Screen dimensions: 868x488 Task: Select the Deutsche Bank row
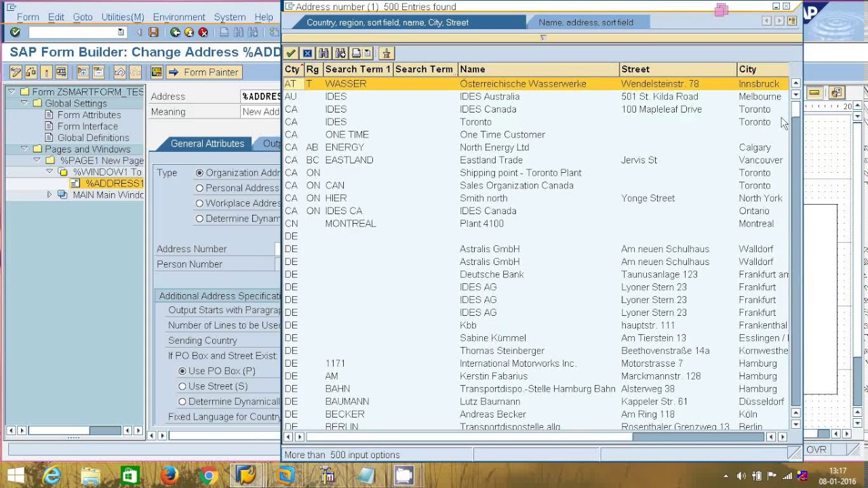click(x=536, y=274)
